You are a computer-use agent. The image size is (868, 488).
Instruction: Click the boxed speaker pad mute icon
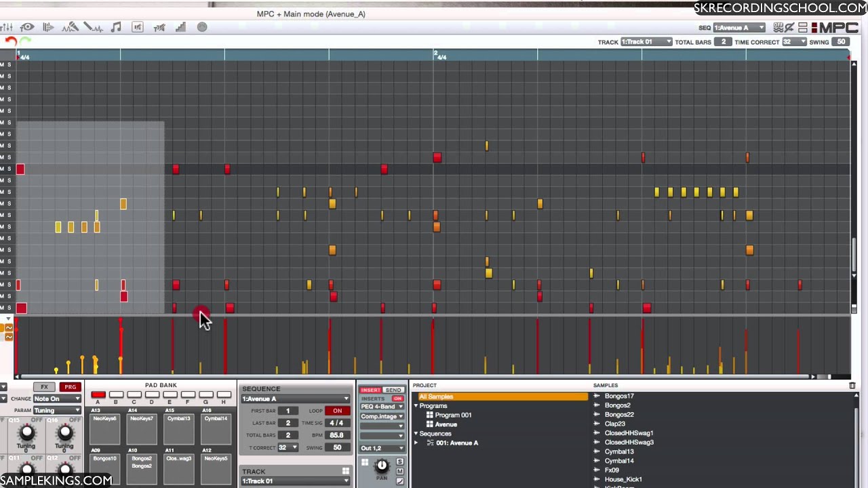coord(138,27)
